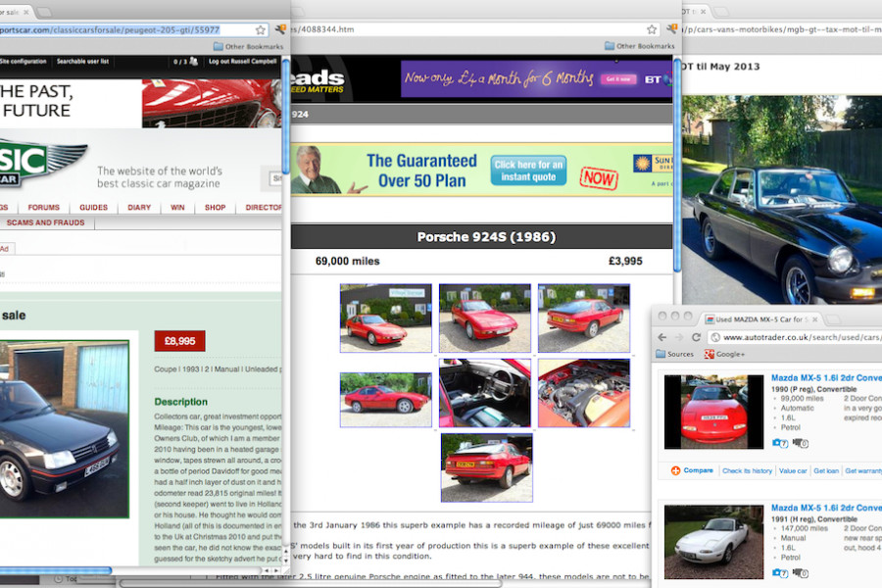The height and width of the screenshot is (588, 882).
Task: Click 'Click here for an instant quote' button
Action: click(x=528, y=171)
